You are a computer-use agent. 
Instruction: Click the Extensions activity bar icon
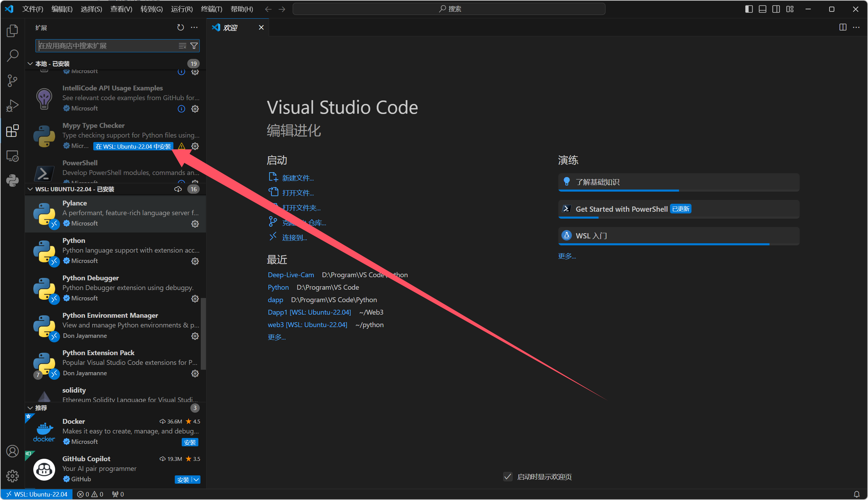pos(12,131)
